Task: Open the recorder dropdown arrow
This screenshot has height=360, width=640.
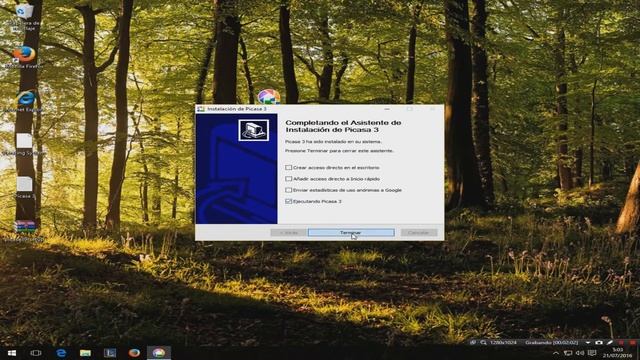Action: tap(588, 343)
